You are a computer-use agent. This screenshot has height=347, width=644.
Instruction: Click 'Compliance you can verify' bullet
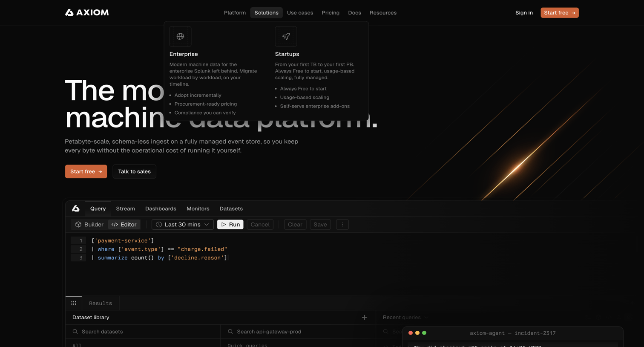pos(205,113)
